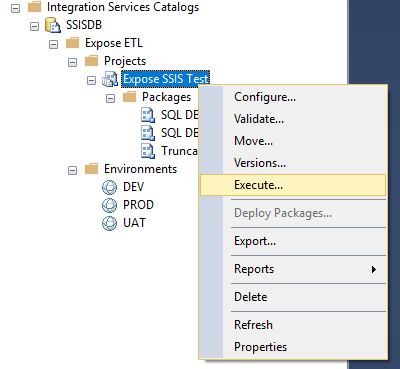The image size is (400, 369).
Task: Click the Expose ETL folder icon
Action: tap(72, 43)
